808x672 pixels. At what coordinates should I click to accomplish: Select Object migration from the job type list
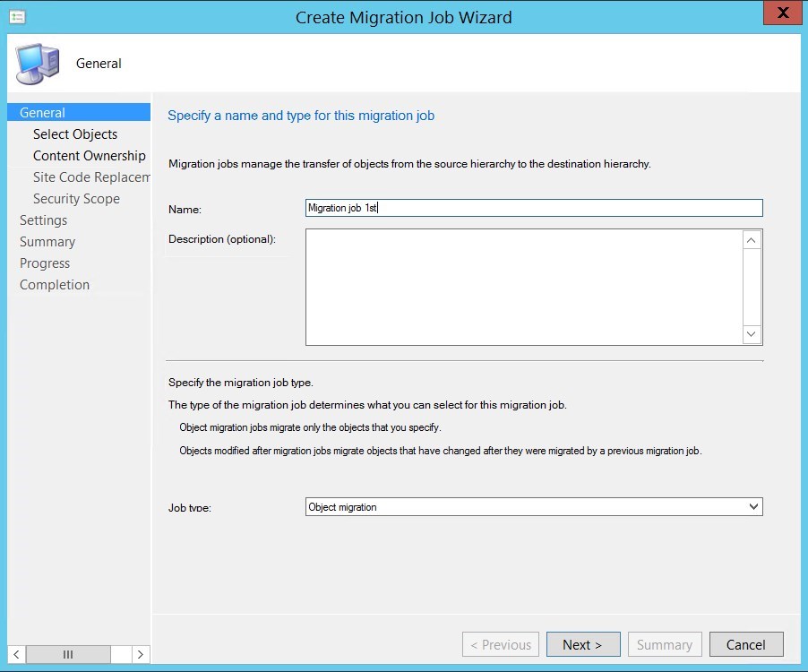point(533,506)
